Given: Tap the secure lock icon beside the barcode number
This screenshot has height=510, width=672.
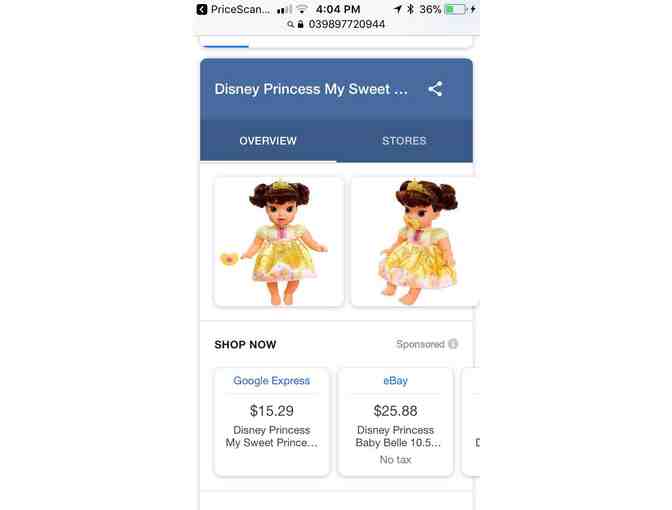Looking at the screenshot, I should 300,24.
